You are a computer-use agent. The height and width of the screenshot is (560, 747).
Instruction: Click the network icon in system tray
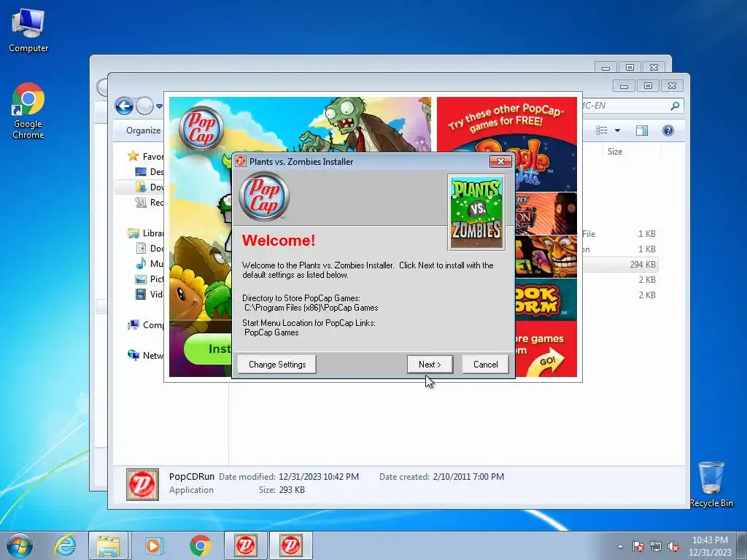point(656,546)
